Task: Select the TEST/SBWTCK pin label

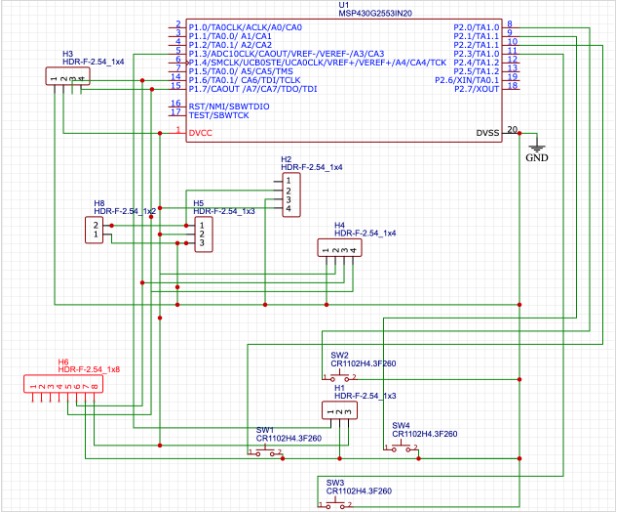Action: (218, 115)
